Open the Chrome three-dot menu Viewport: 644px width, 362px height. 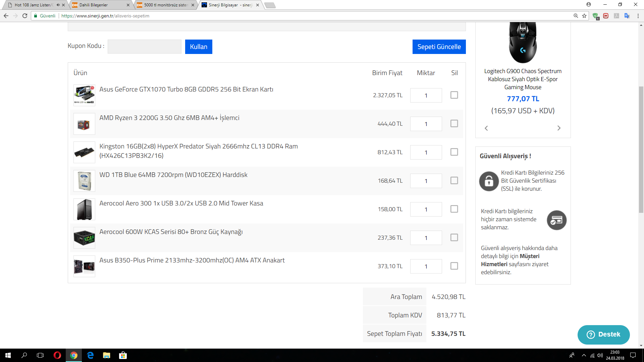tap(638, 16)
